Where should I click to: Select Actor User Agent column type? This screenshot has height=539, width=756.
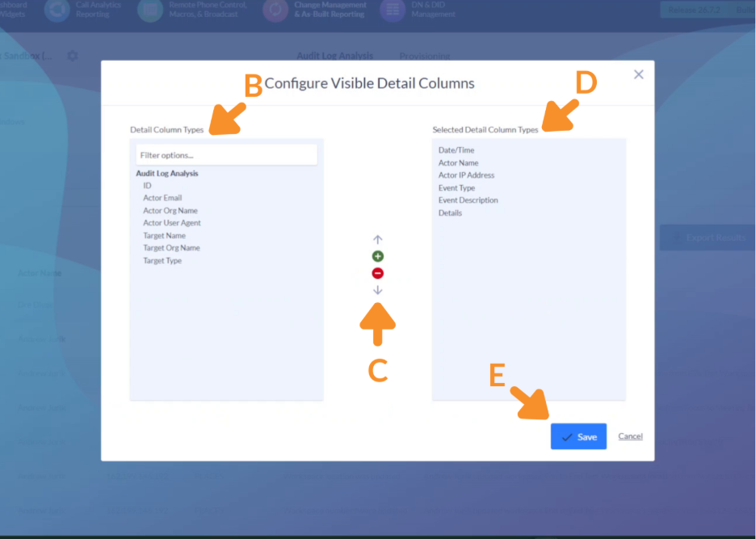tap(172, 223)
